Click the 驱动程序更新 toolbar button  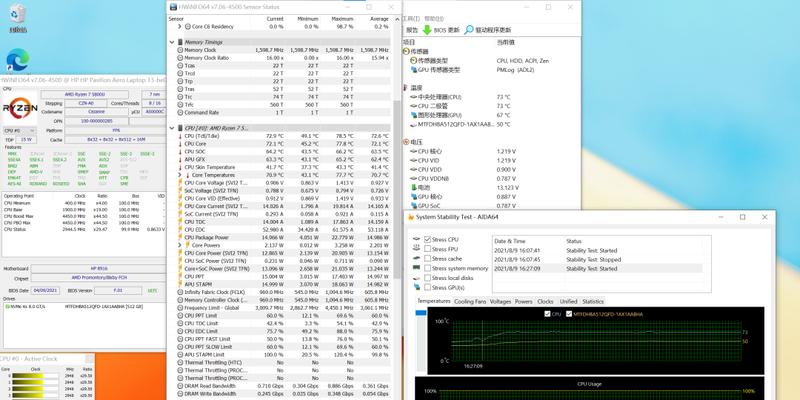pos(488,30)
